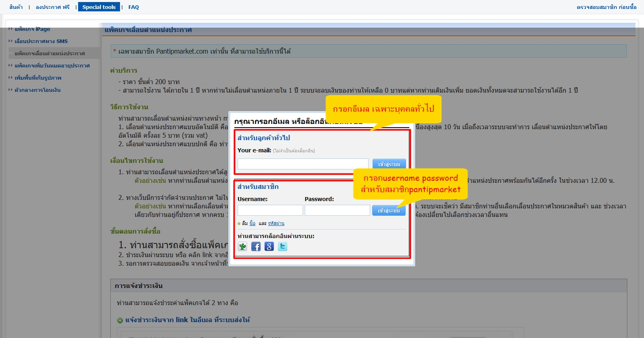Log in with the Facebook icon

[256, 246]
